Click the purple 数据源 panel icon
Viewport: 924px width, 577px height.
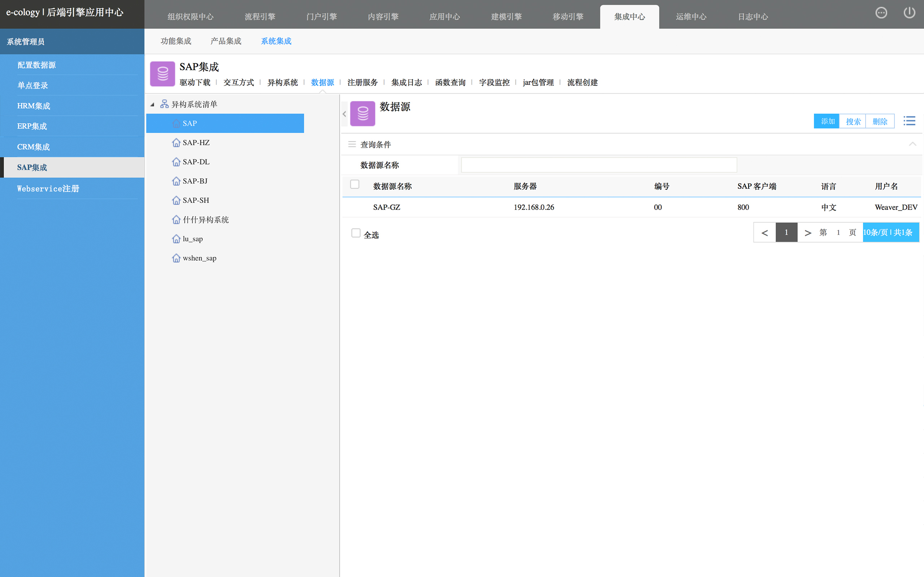point(362,113)
